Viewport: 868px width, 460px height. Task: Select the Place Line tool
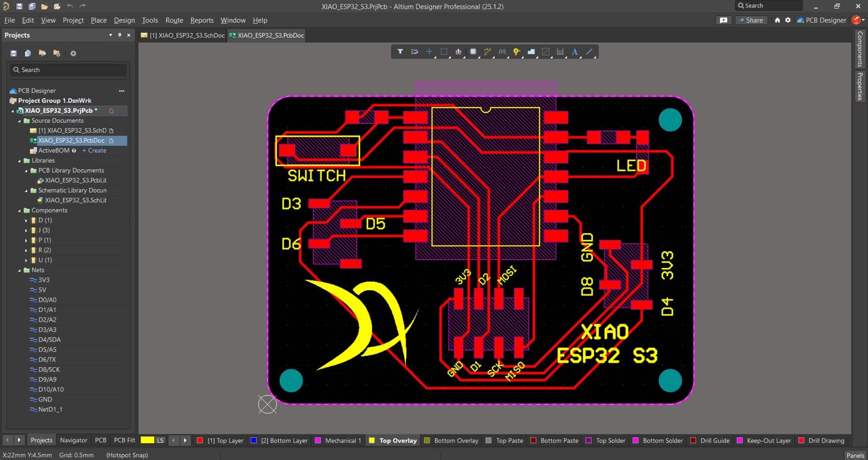(x=589, y=52)
